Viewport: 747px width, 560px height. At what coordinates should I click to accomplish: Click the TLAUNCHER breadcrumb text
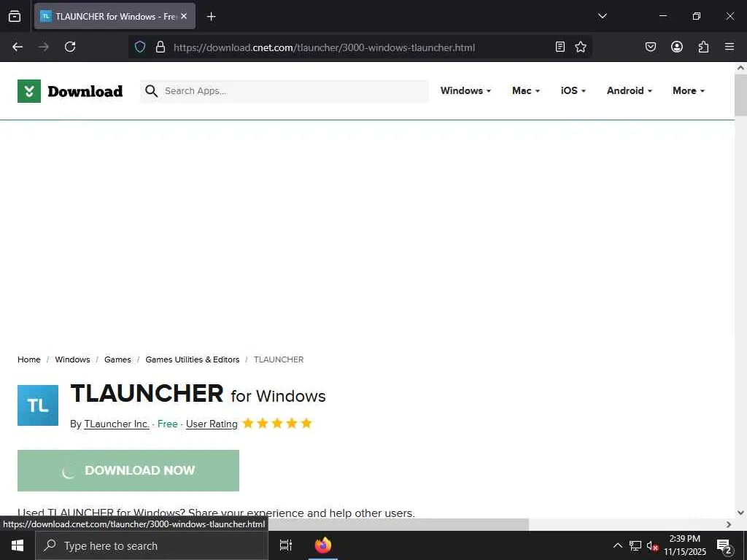pos(279,359)
